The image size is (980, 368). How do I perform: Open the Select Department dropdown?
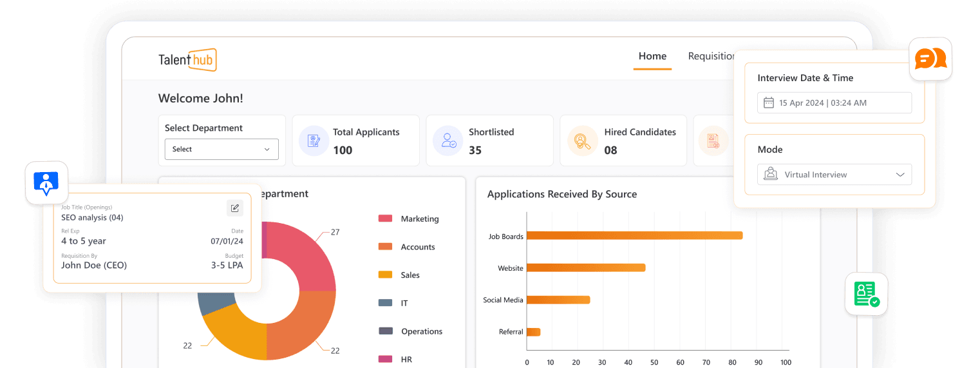tap(221, 149)
